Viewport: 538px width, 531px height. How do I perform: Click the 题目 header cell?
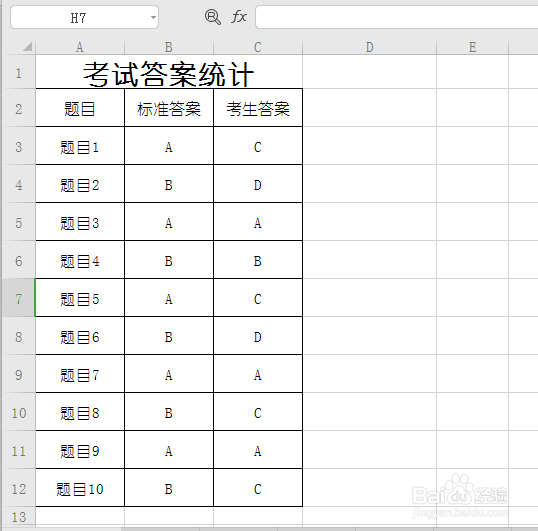click(80, 109)
